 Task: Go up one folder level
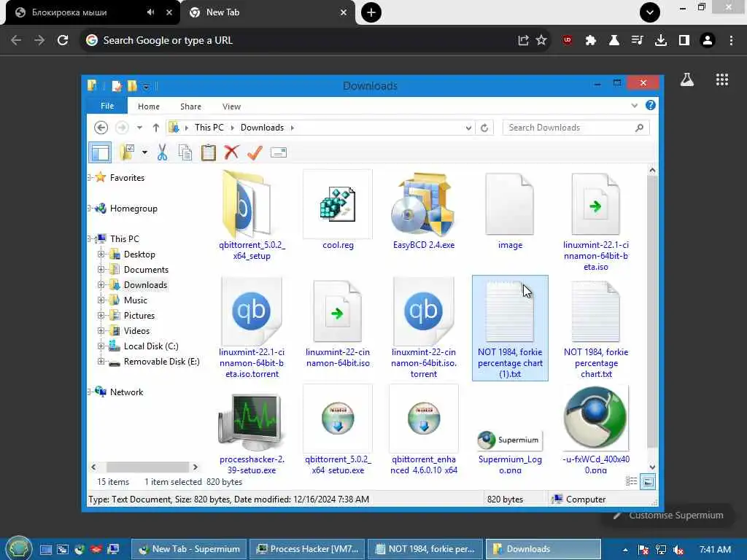tap(156, 128)
